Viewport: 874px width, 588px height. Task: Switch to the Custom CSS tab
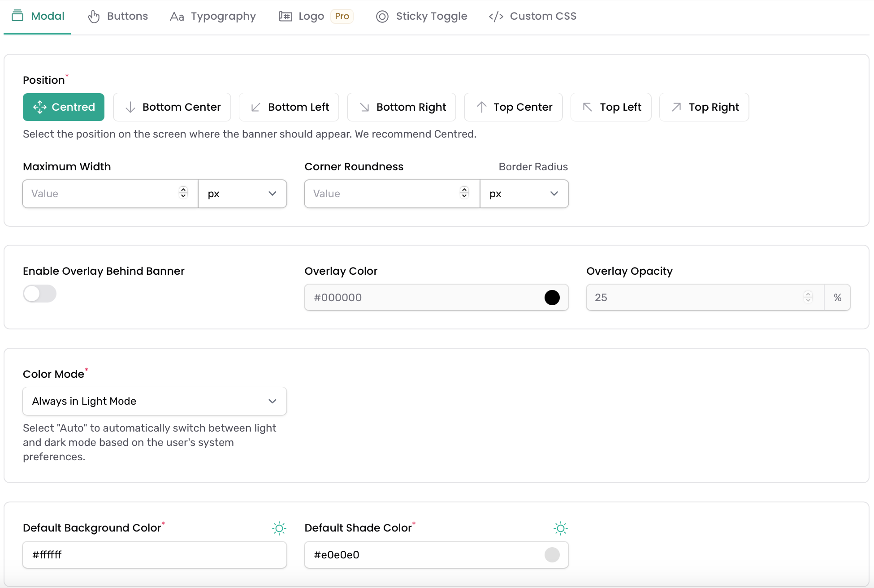[x=532, y=16]
